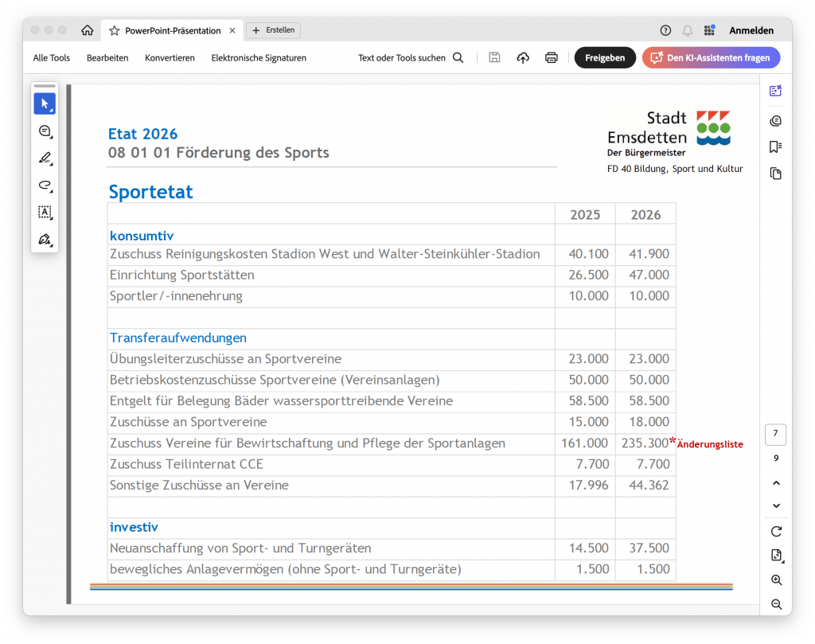Activate the text box tool

point(45,213)
